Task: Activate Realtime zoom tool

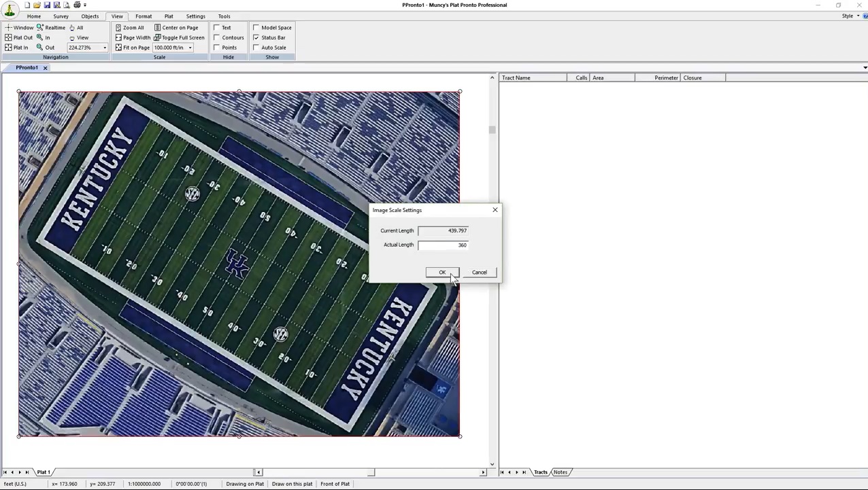Action: 51,28
